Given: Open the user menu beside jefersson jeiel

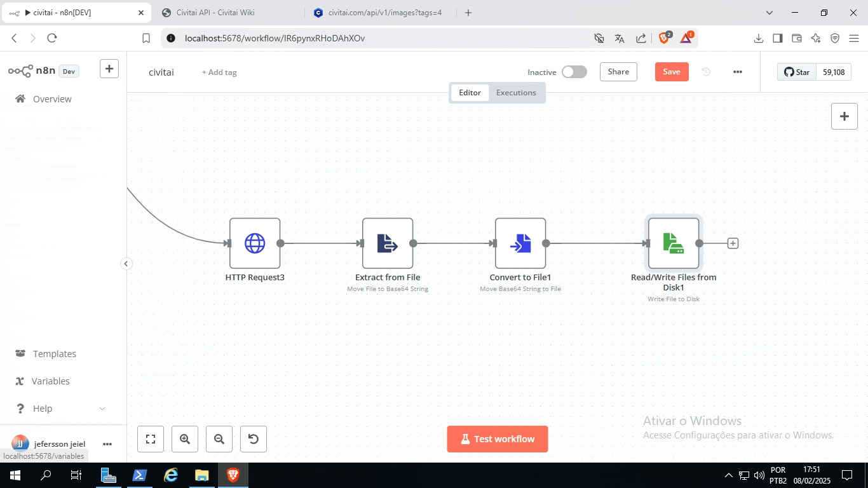Looking at the screenshot, I should pos(107,444).
